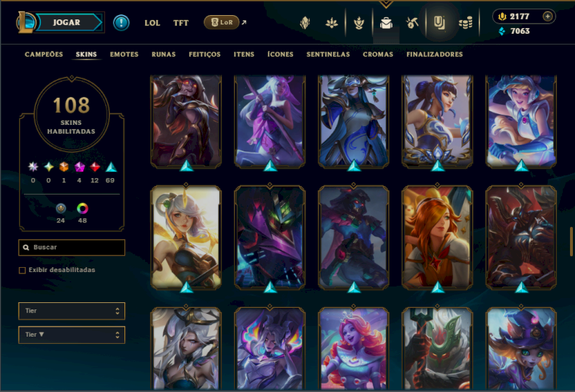Enable the Exibir desabilitadas checkbox
This screenshot has height=392, width=575.
pyautogui.click(x=22, y=271)
